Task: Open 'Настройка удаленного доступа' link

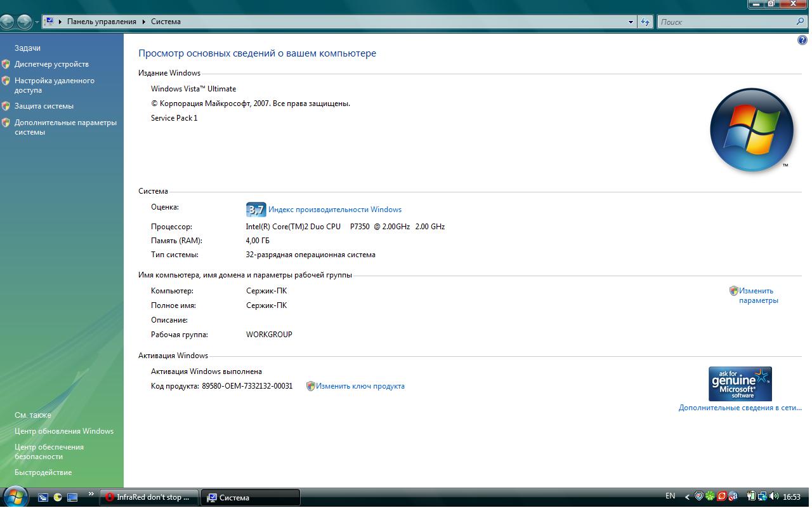Action: [55, 85]
